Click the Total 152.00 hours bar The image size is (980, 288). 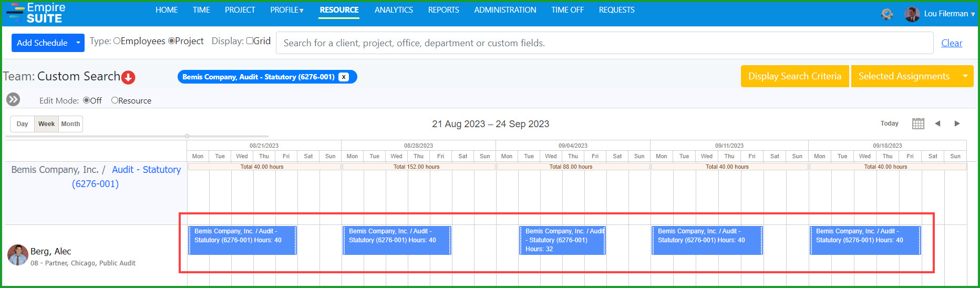click(419, 167)
